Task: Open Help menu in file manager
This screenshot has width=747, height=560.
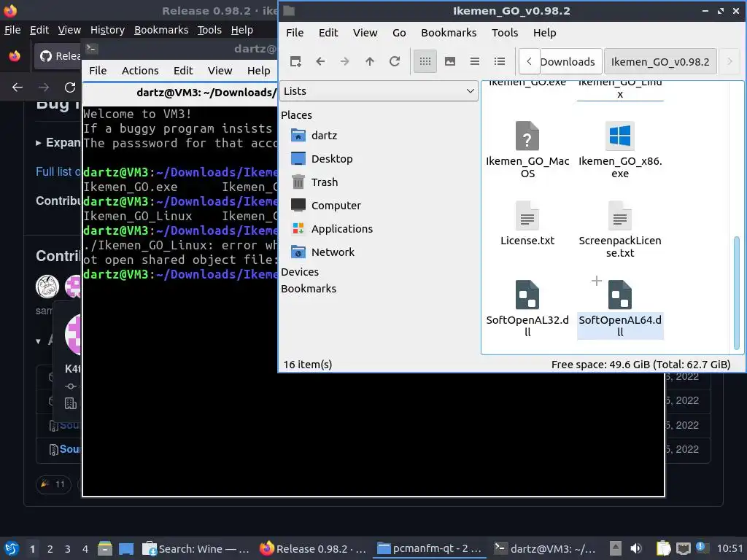Action: click(544, 33)
